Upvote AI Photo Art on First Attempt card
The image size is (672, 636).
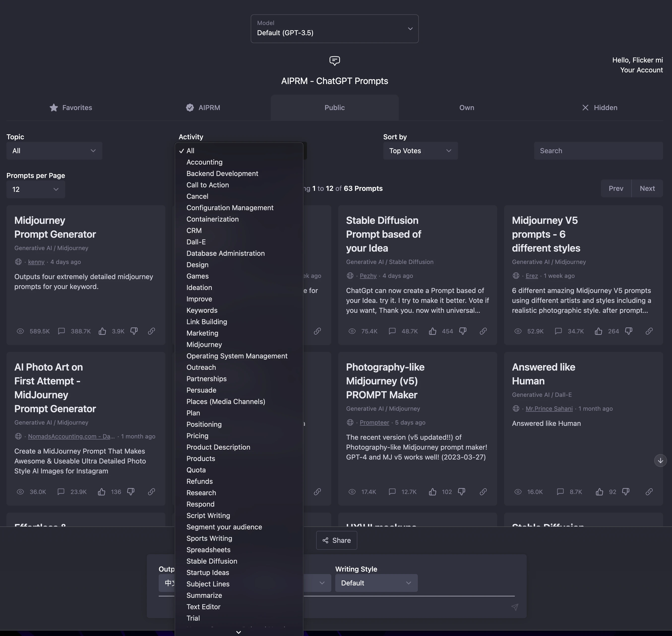click(101, 492)
